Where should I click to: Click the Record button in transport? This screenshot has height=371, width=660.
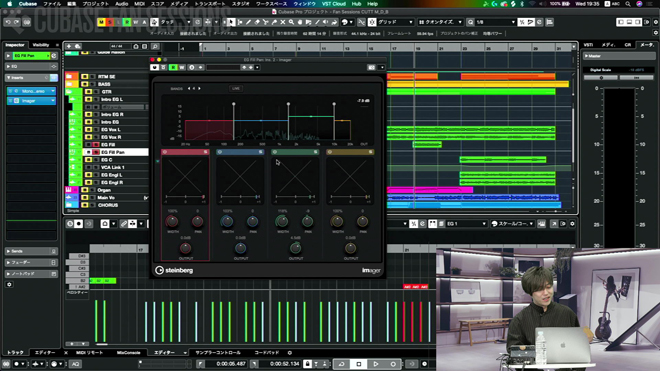pyautogui.click(x=393, y=364)
